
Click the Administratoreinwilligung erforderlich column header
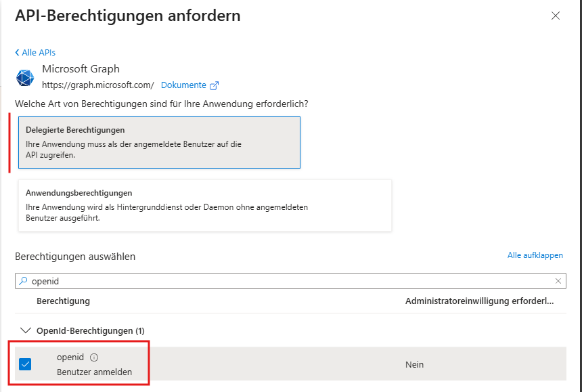tap(479, 301)
